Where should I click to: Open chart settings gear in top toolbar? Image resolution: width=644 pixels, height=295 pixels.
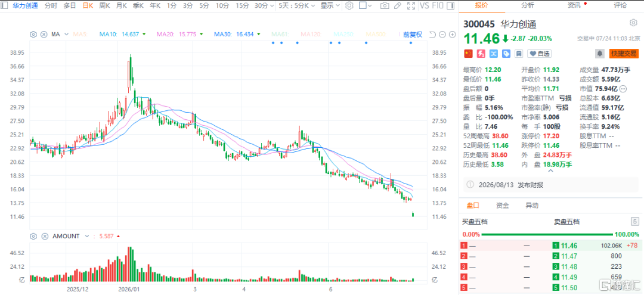tap(349, 6)
